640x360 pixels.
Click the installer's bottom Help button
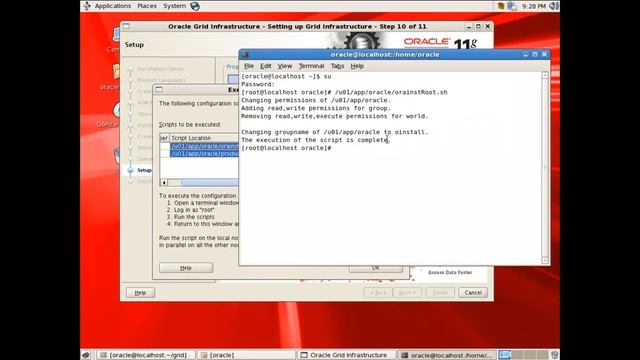pos(140,293)
